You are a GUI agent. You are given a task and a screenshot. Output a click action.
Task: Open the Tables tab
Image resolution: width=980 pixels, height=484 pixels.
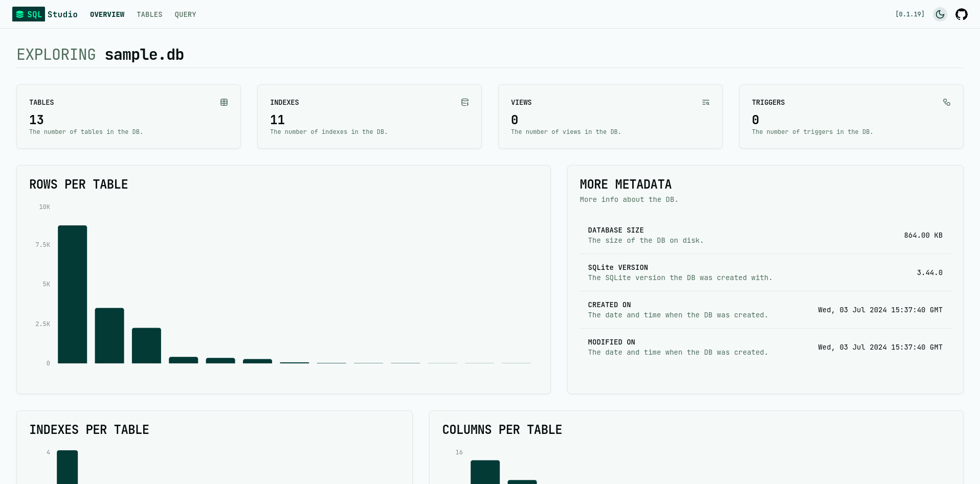pyautogui.click(x=149, y=14)
